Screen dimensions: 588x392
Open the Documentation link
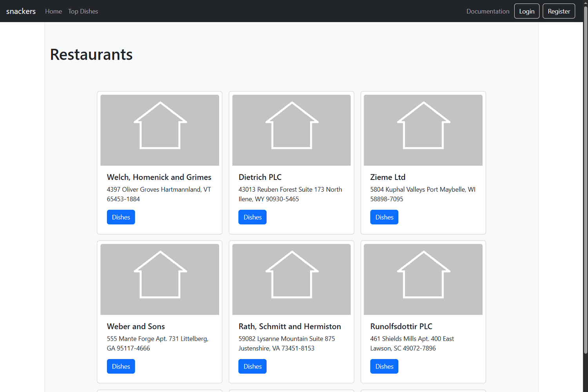(488, 11)
